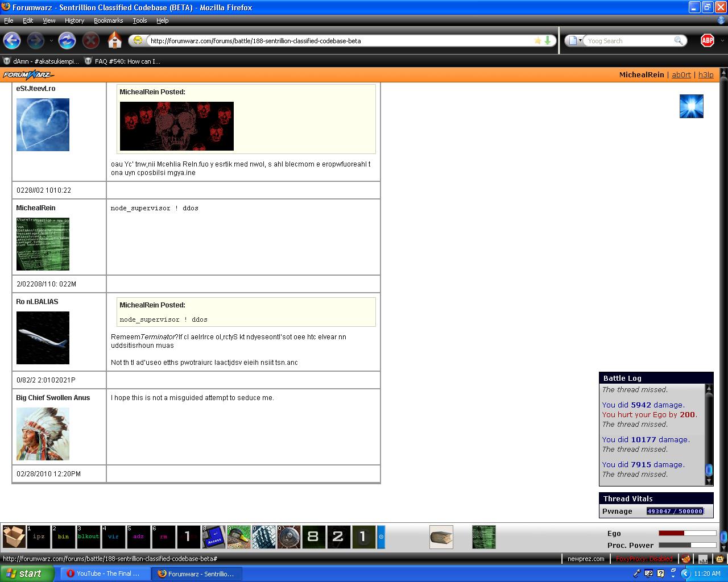Expand the hidden system tray icons

(x=685, y=573)
